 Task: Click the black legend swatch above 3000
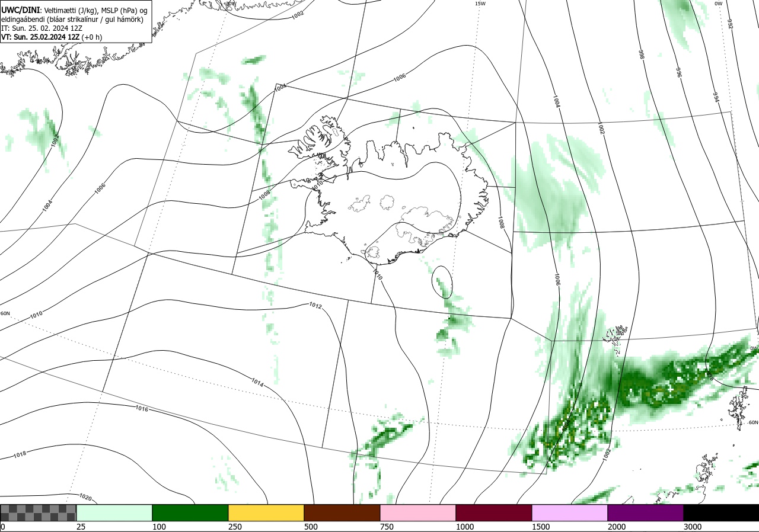(x=721, y=512)
